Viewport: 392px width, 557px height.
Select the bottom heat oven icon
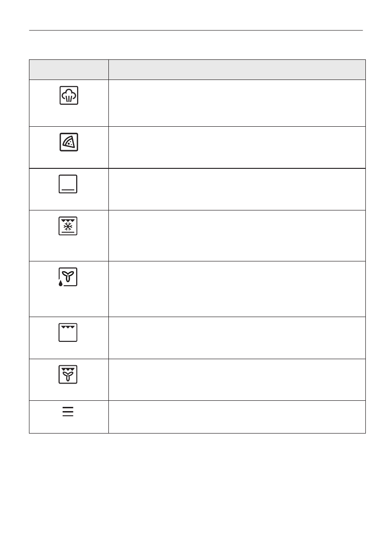tap(69, 184)
